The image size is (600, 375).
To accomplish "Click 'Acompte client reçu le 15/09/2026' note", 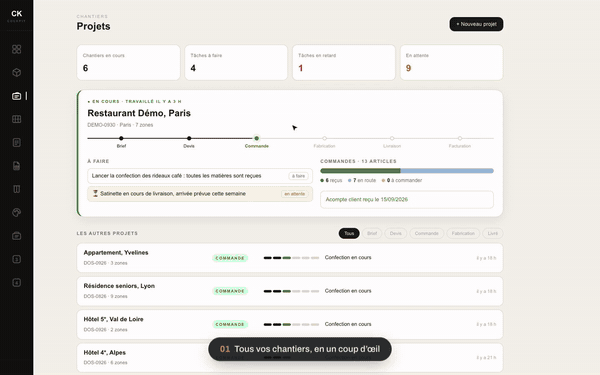I will coord(407,200).
